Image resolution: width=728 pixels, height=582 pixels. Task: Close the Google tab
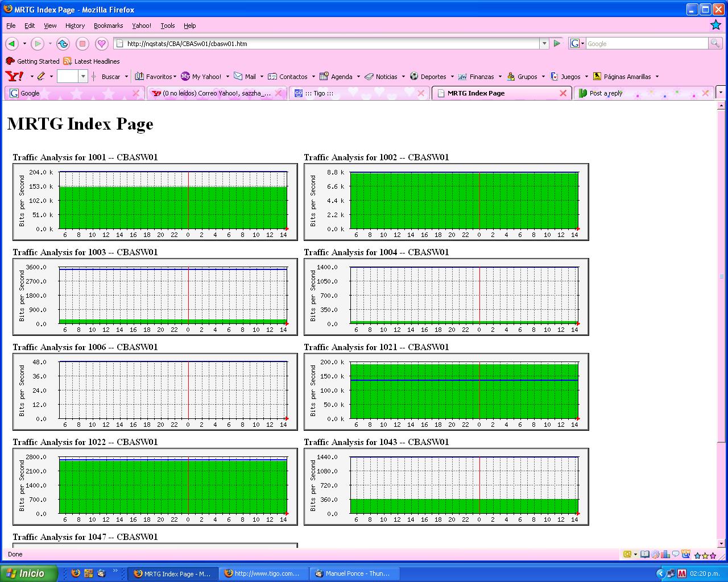pos(136,93)
